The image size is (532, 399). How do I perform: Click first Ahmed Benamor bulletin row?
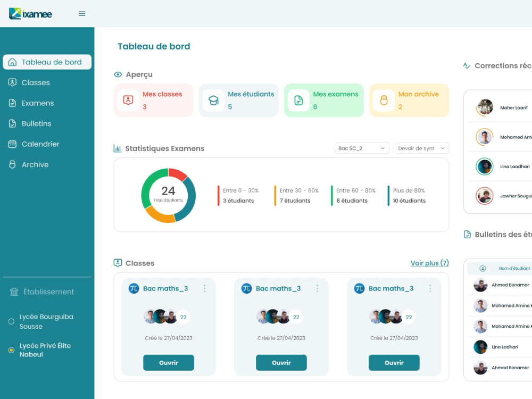click(500, 285)
